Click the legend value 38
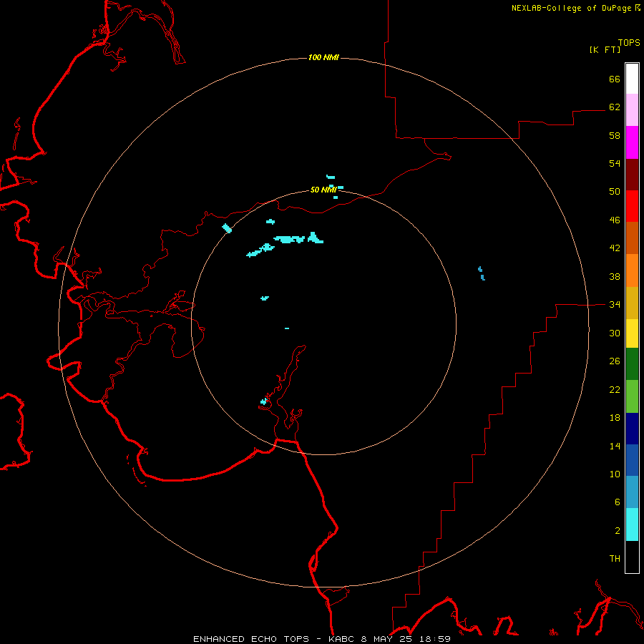The width and height of the screenshot is (644, 644). coord(615,276)
